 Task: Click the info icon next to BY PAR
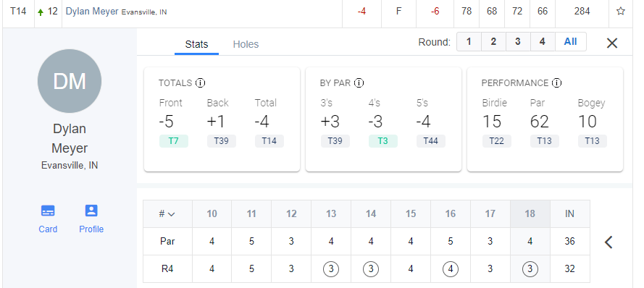[359, 83]
